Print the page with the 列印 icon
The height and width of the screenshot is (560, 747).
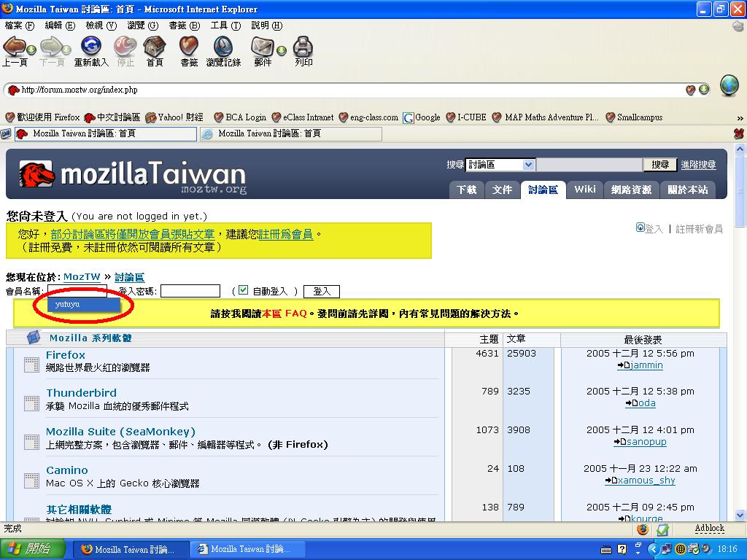point(303,46)
